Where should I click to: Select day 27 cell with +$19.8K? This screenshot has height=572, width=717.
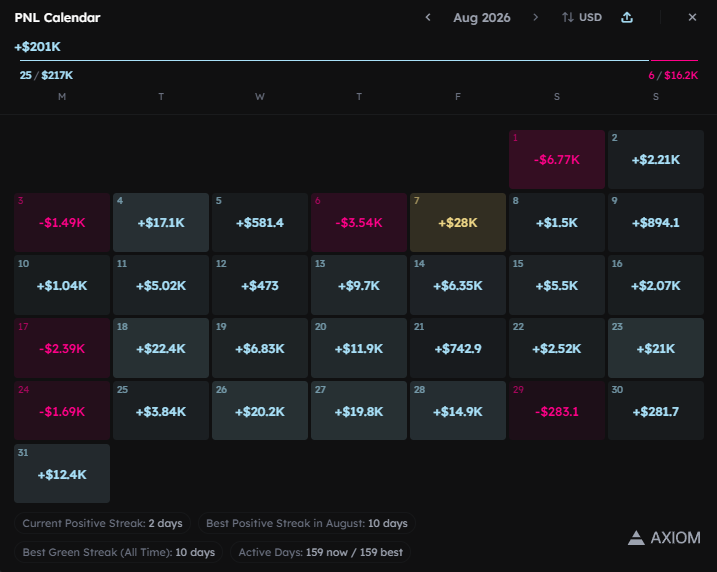[359, 411]
